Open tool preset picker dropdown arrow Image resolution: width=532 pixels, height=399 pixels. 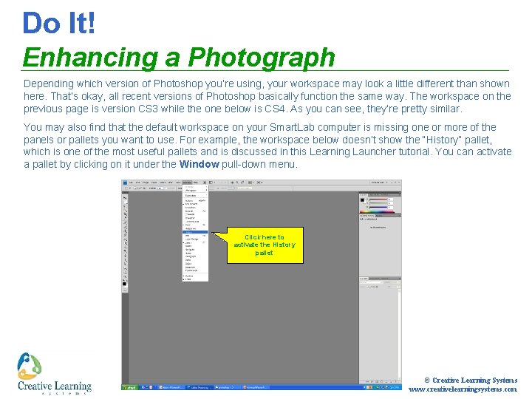click(130, 188)
